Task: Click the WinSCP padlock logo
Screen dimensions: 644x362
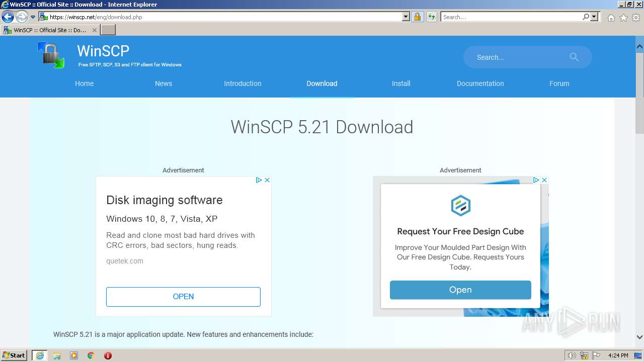Action: (51, 55)
